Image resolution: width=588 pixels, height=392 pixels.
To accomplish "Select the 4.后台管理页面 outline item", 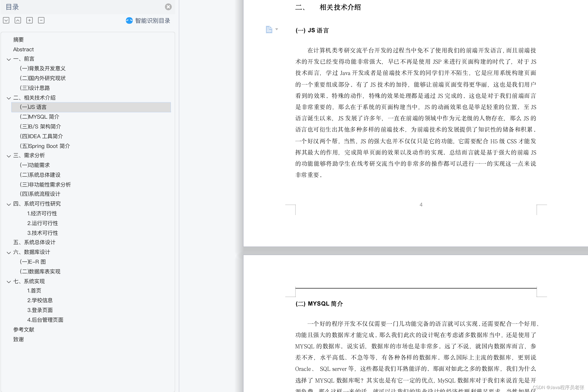I will tap(45, 320).
